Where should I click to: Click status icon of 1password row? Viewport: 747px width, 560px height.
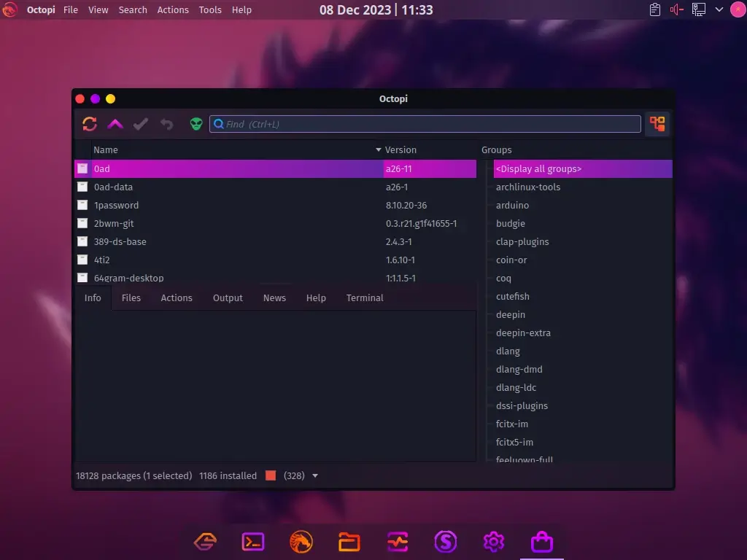[82, 205]
